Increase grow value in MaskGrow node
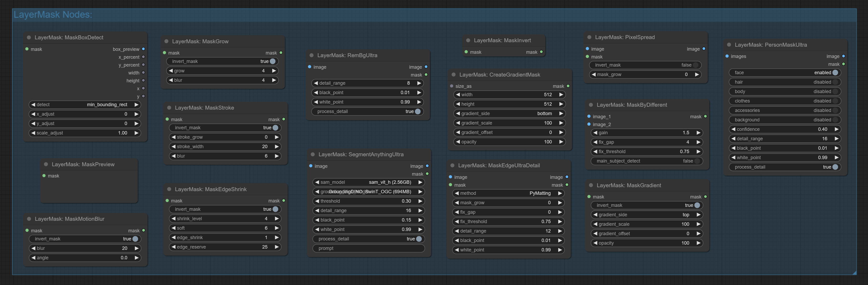Screen dimensions: 868x285 (274, 71)
